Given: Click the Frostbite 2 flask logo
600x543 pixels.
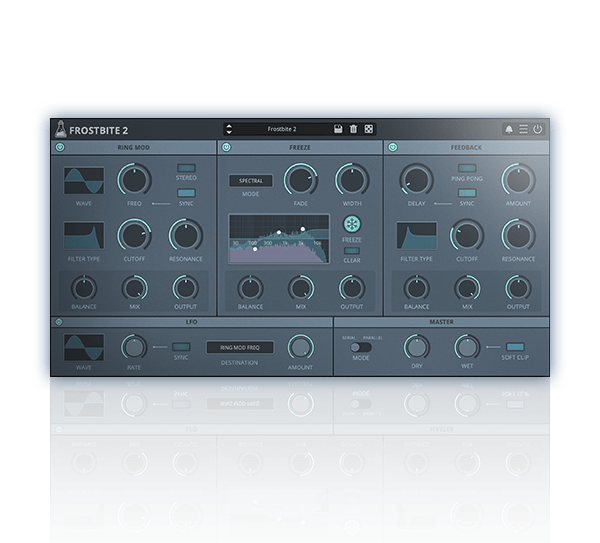Looking at the screenshot, I should click(60, 129).
